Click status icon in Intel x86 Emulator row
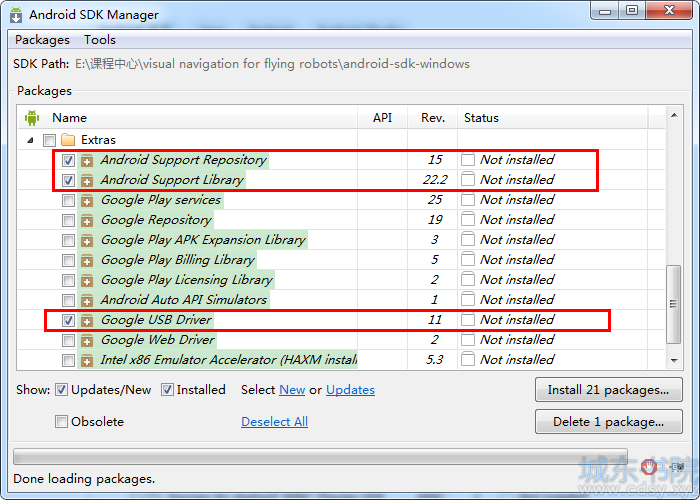The width and height of the screenshot is (700, 500). (x=468, y=359)
